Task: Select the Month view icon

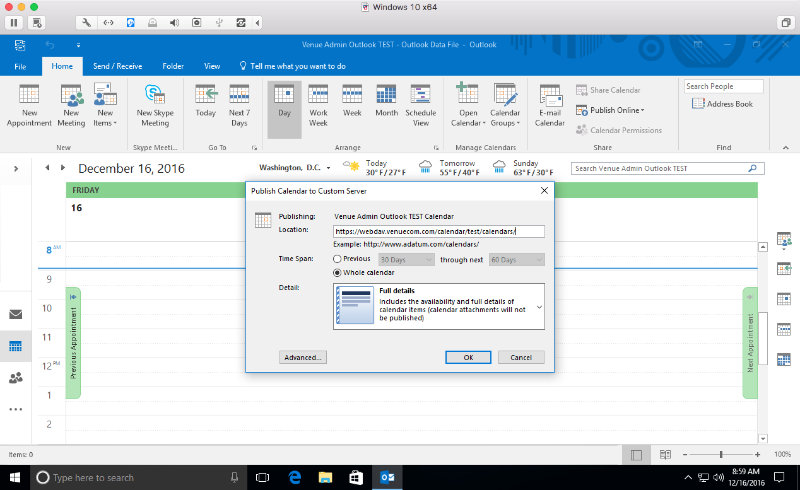Action: click(x=386, y=96)
